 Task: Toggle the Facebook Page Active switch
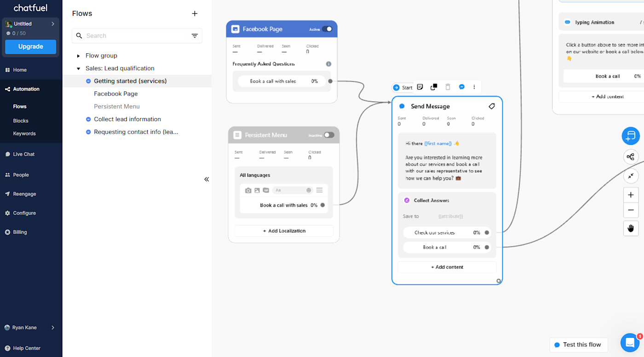[x=327, y=29]
